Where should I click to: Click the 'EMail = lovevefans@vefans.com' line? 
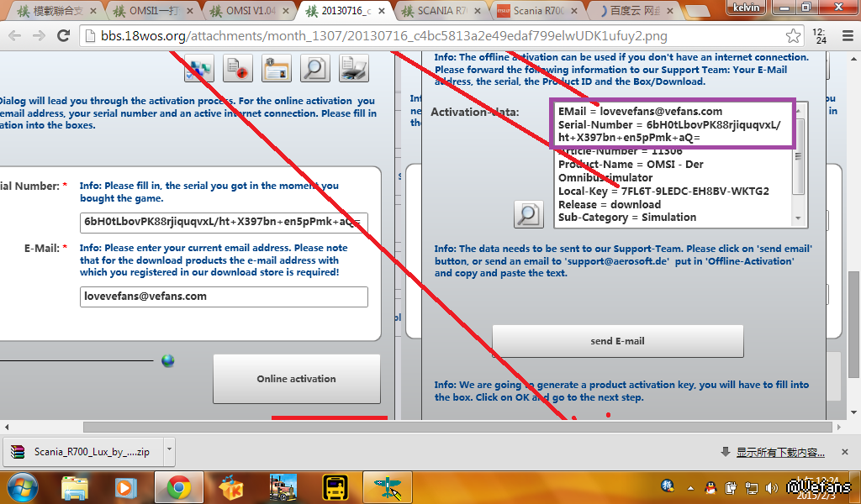tap(640, 112)
